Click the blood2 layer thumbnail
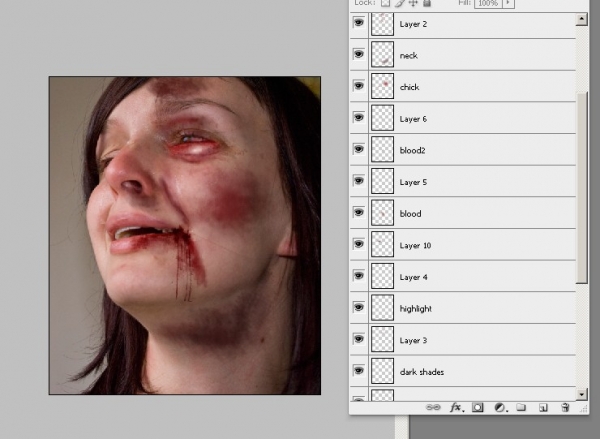 tap(382, 149)
